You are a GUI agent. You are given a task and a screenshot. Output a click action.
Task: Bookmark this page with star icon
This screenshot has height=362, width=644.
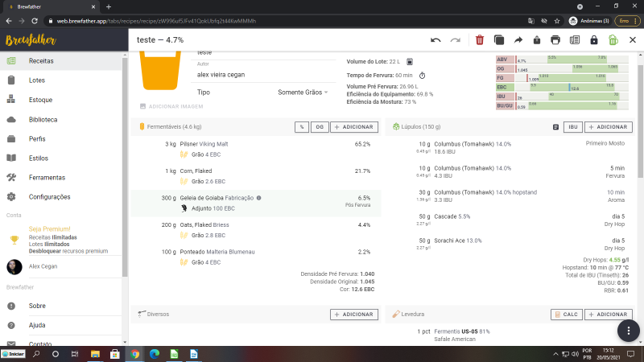click(x=557, y=21)
